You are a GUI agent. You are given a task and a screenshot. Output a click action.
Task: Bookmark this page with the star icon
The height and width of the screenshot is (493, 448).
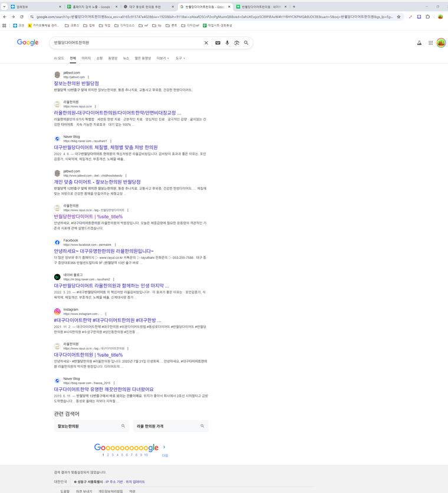point(398,17)
